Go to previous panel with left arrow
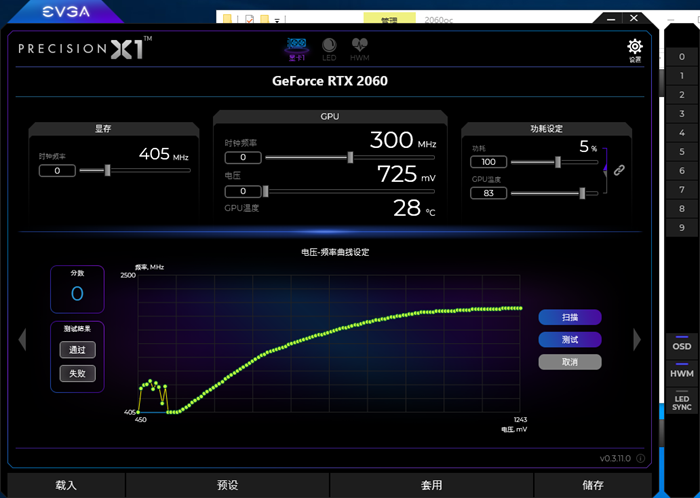 click(22, 340)
